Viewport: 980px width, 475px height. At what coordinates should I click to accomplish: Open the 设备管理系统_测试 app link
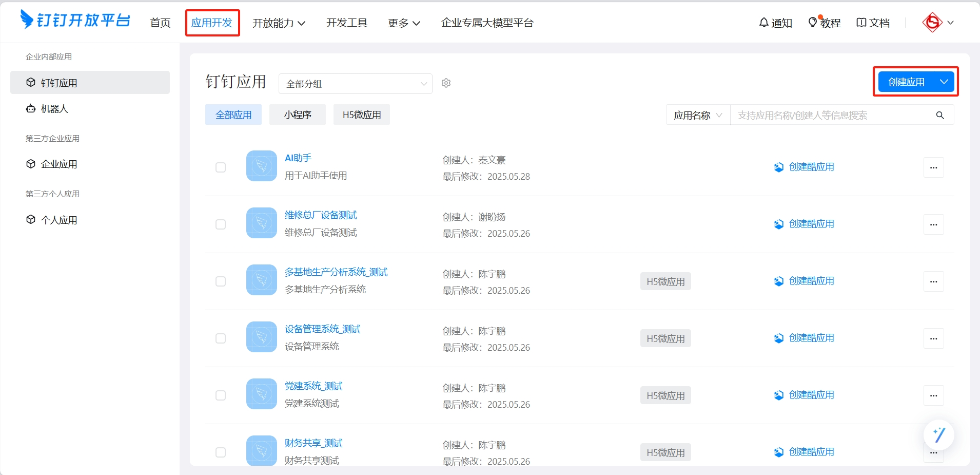[322, 329]
